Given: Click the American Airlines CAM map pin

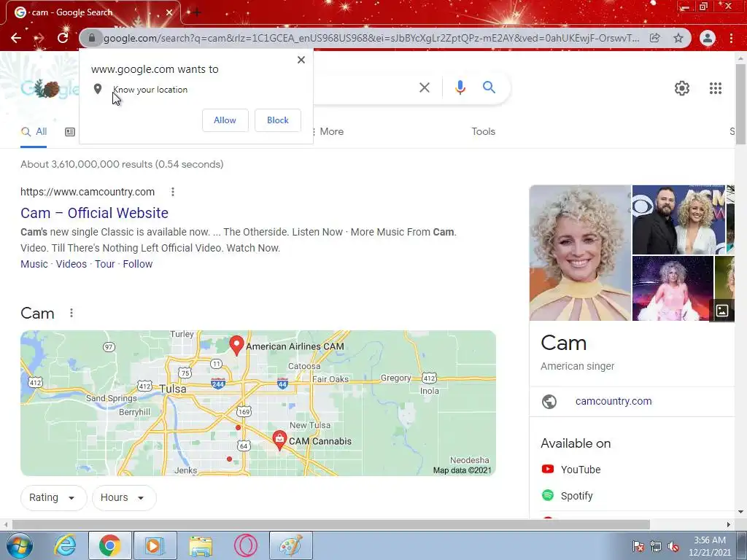Looking at the screenshot, I should [237, 345].
